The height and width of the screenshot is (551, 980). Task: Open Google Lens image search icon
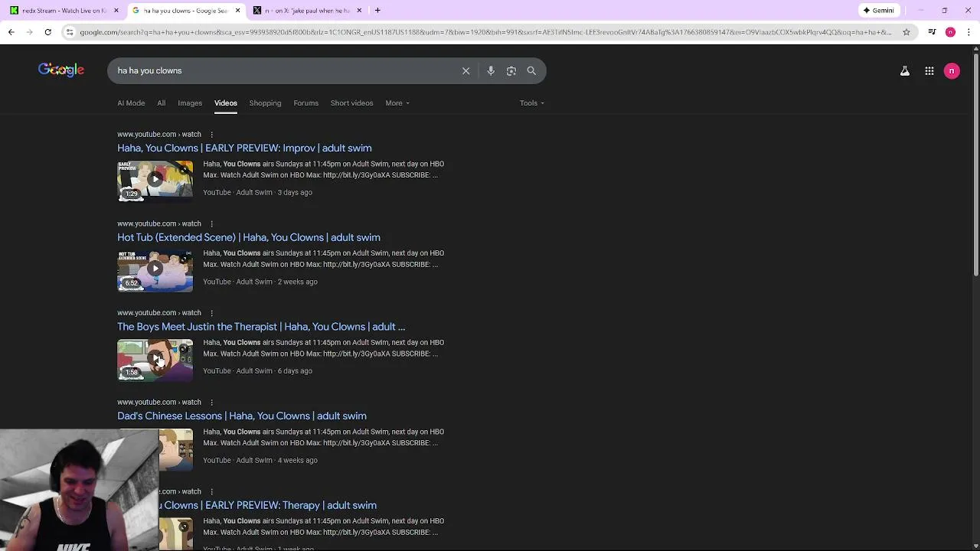pyautogui.click(x=511, y=70)
